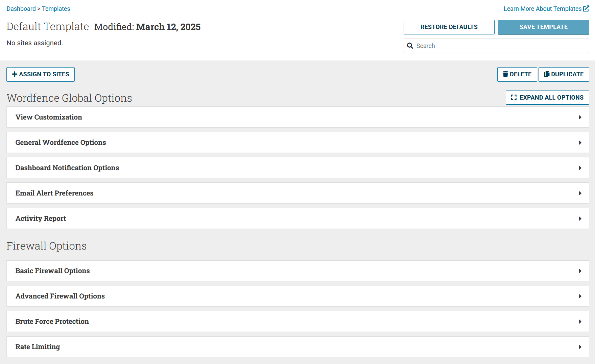Open the Dashboard breadcrumb link
This screenshot has width=595, height=364.
click(x=21, y=8)
